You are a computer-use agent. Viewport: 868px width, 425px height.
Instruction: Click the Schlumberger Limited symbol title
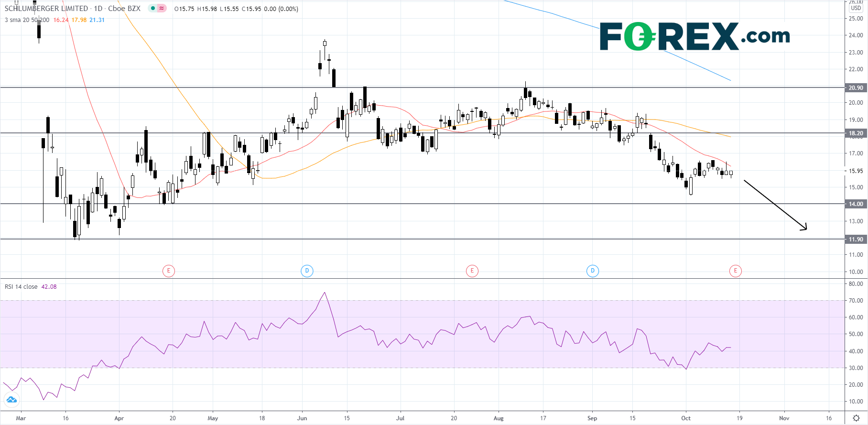point(46,9)
